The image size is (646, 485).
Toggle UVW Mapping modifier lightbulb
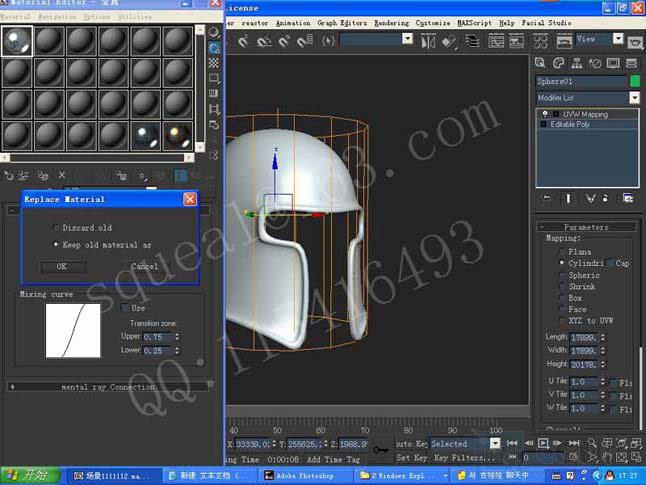[x=545, y=114]
